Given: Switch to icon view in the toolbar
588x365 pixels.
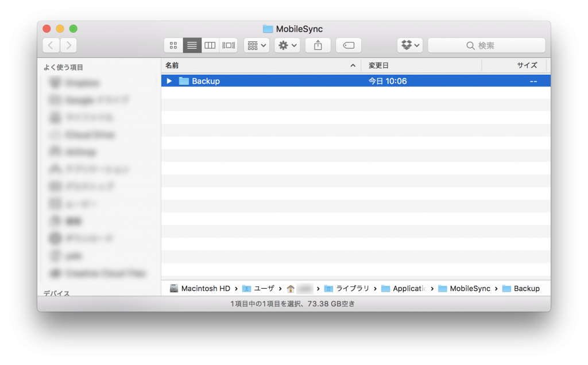Looking at the screenshot, I should tap(173, 45).
